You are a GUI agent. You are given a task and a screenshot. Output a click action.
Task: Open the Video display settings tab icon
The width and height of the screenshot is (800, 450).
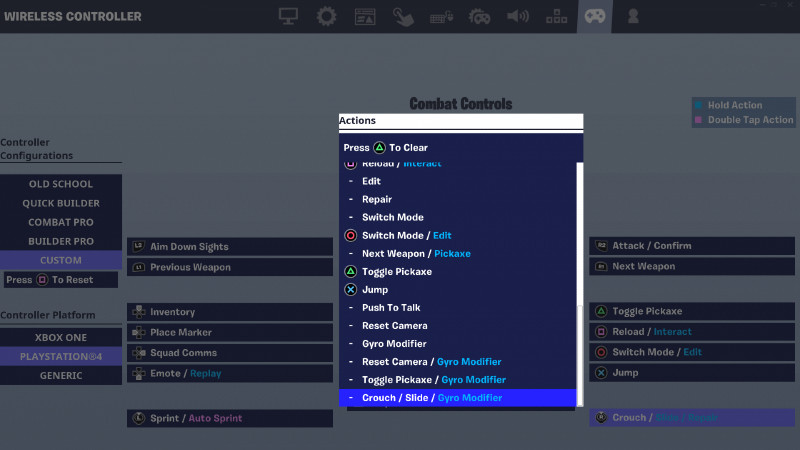(289, 17)
